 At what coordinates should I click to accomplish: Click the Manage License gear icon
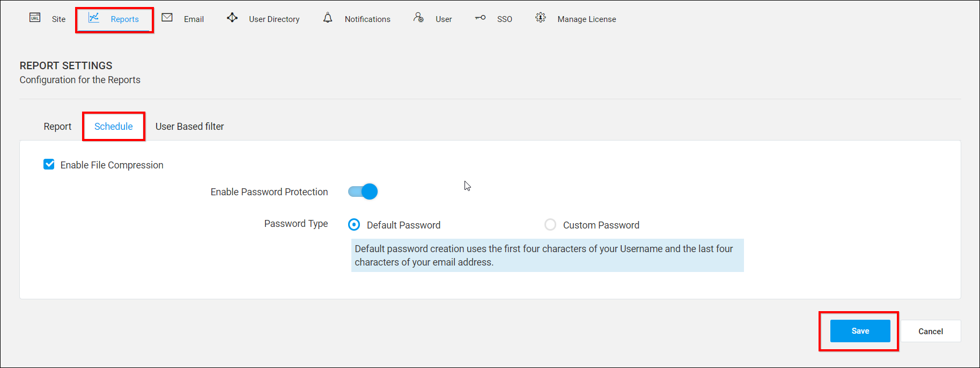[541, 18]
